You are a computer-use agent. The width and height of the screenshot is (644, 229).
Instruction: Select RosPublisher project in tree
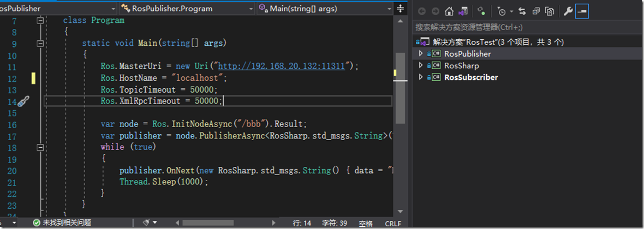pyautogui.click(x=467, y=54)
